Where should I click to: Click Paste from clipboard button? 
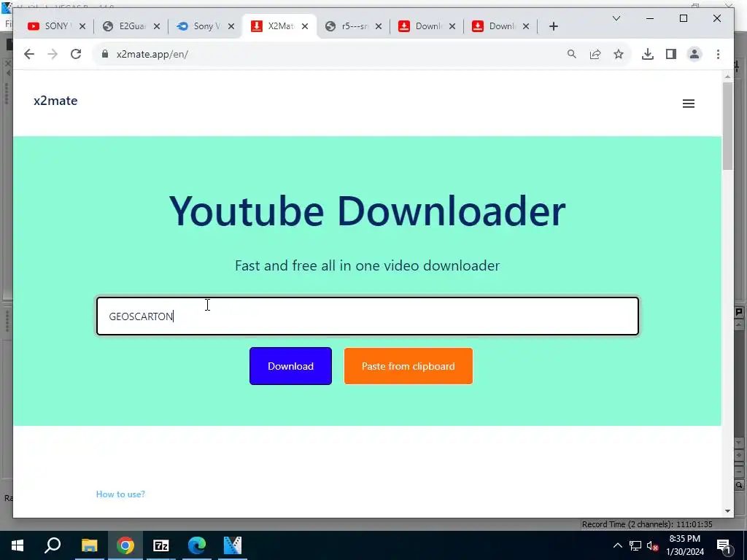[409, 366]
